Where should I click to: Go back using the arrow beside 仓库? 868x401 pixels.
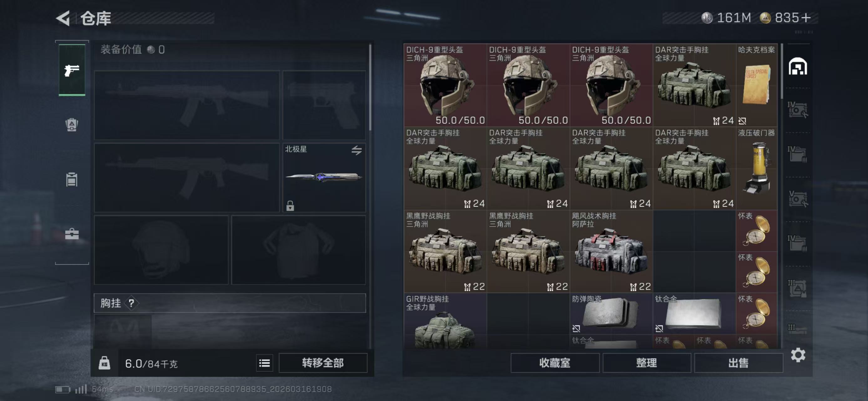coord(63,18)
